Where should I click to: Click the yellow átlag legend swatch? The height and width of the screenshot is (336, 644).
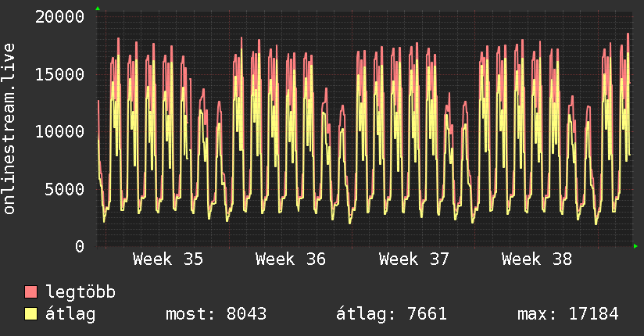point(30,313)
